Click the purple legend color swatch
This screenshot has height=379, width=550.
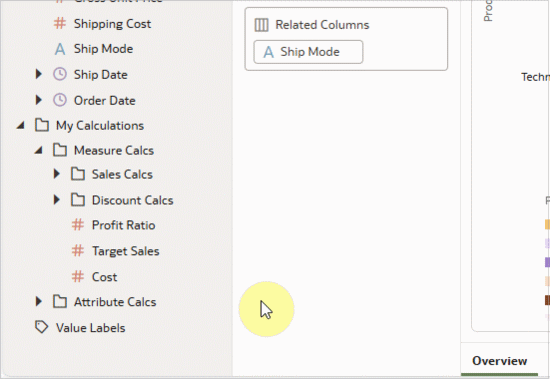[x=547, y=262]
